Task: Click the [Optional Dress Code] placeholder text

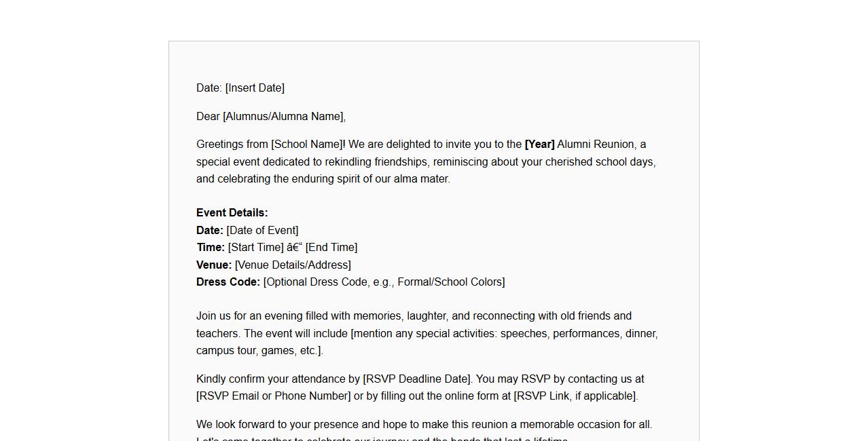Action: tap(384, 282)
